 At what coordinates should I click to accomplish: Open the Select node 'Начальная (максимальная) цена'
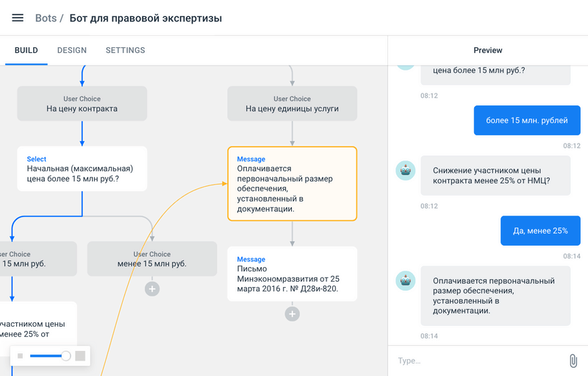82,169
